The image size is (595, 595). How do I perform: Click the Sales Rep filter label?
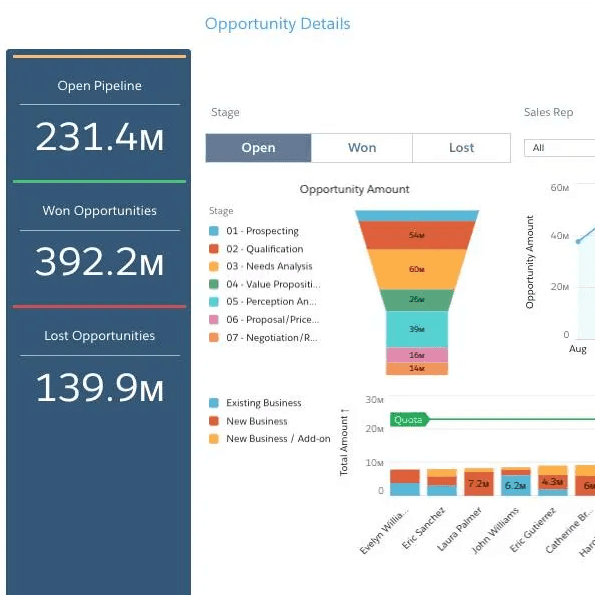pyautogui.click(x=549, y=112)
